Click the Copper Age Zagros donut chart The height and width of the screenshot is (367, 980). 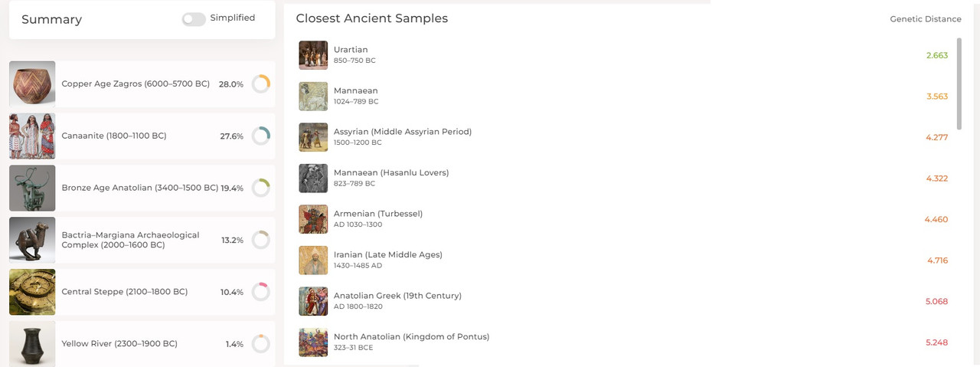pos(261,84)
